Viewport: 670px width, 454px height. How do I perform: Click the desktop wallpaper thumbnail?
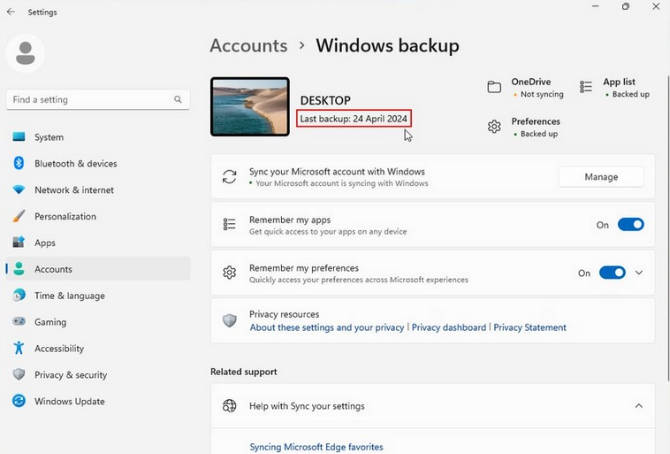tap(250, 107)
